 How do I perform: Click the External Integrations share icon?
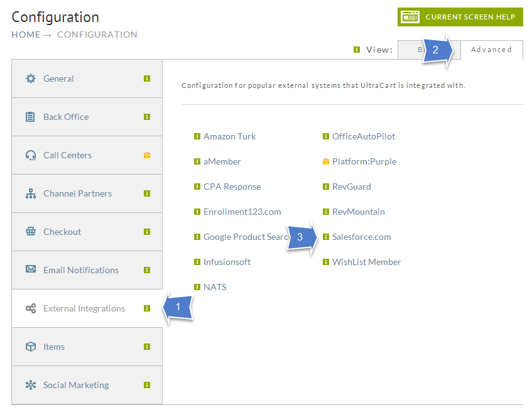pyautogui.click(x=31, y=308)
